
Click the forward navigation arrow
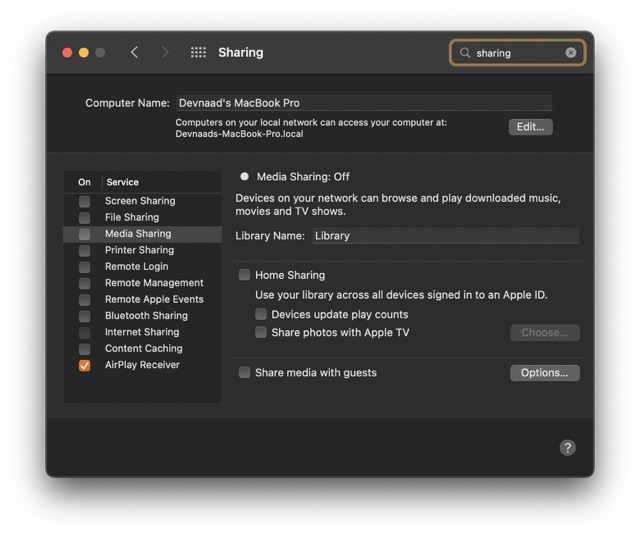pos(165,52)
